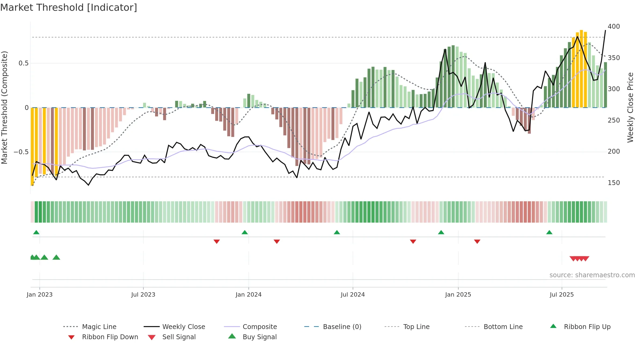Toggle Ribbon Flip Down in the legend
This screenshot has width=644, height=362.
103,337
